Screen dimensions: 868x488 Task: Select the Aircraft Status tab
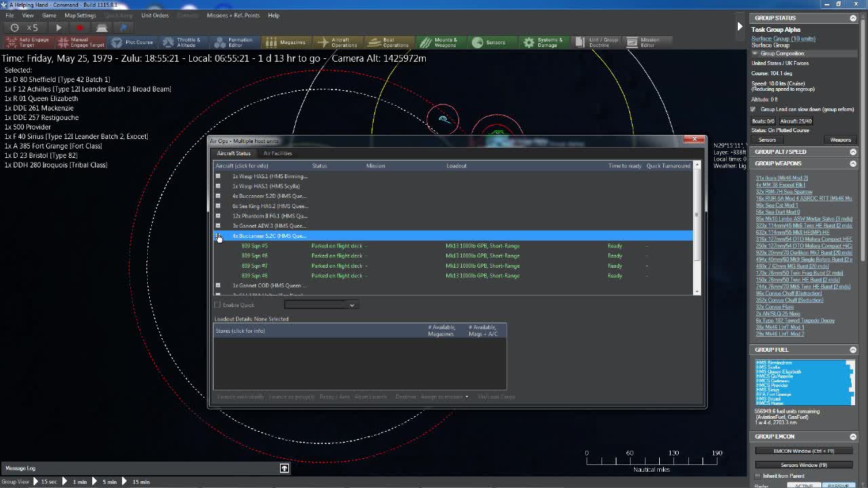[x=233, y=153]
